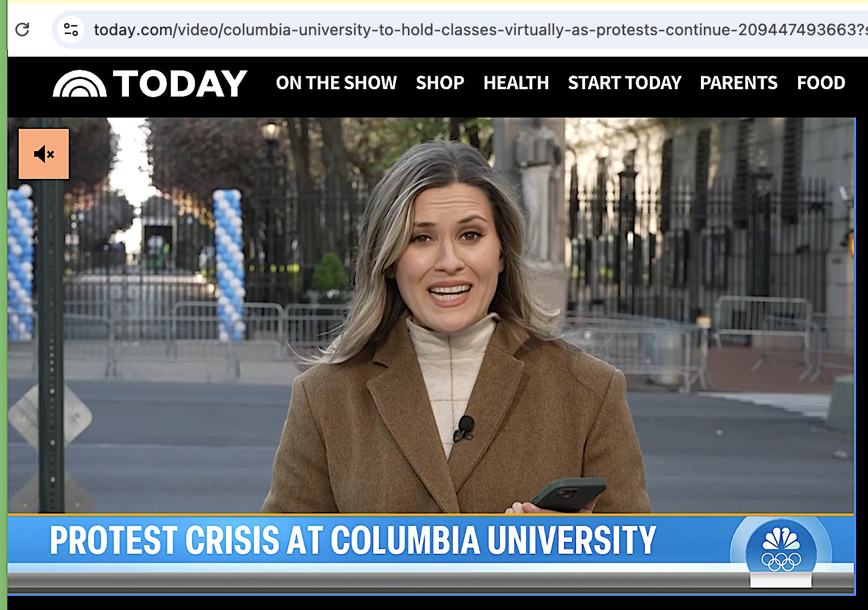Go to TODAY homepage via logo
This screenshot has width=868, height=610.
click(150, 83)
